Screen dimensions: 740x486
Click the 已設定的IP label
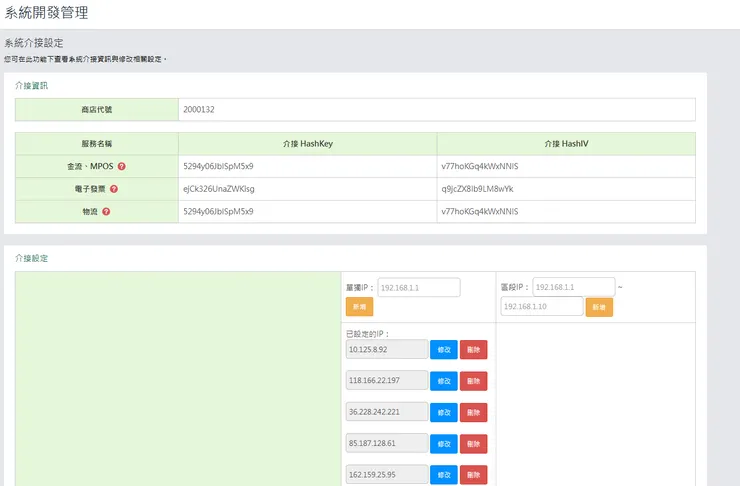[x=368, y=334]
